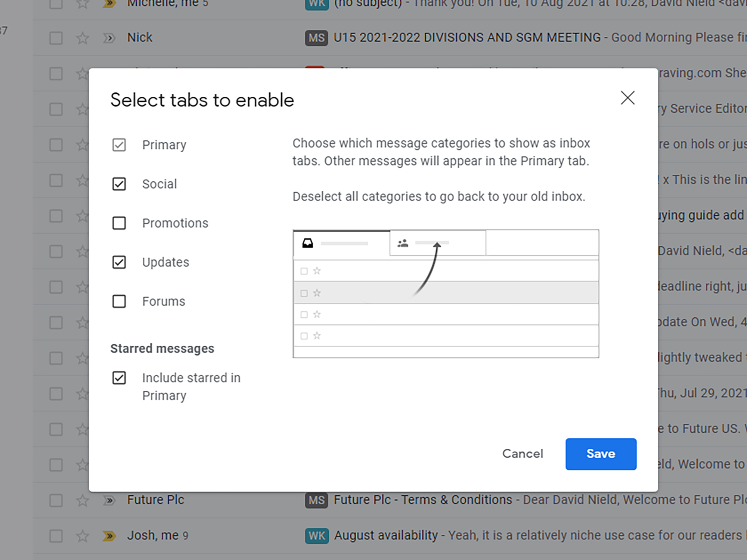
Task: Click the importance marker beside Michelle's email
Action: [109, 4]
